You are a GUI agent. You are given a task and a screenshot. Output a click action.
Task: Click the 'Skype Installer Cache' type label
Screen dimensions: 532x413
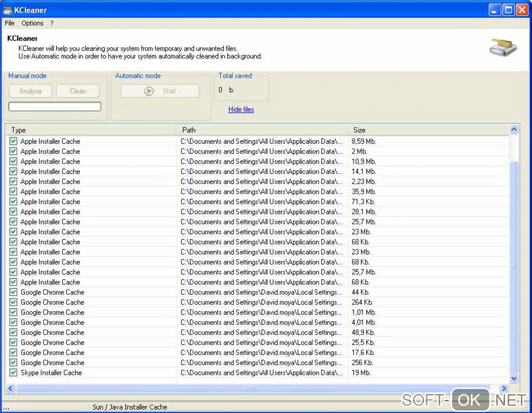coord(51,372)
